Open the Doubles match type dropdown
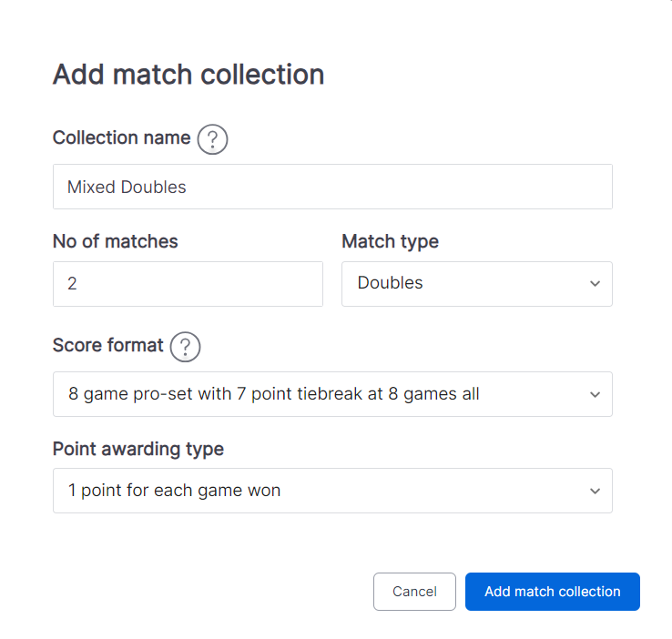Viewport: 672px width, 639px height. pos(477,284)
